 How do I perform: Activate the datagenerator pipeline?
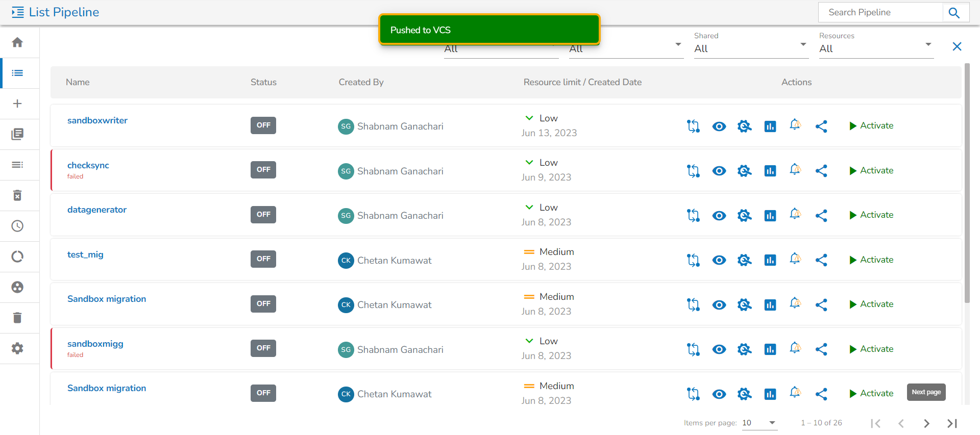871,215
